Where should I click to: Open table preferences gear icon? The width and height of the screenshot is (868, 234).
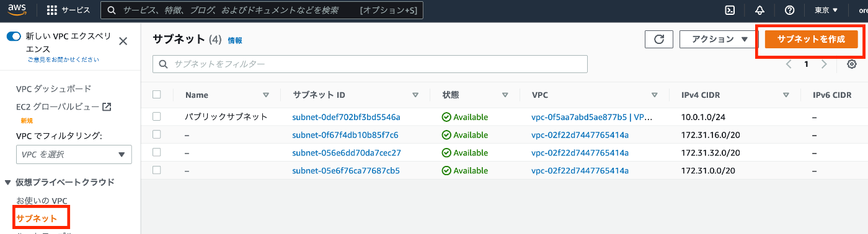pos(852,64)
